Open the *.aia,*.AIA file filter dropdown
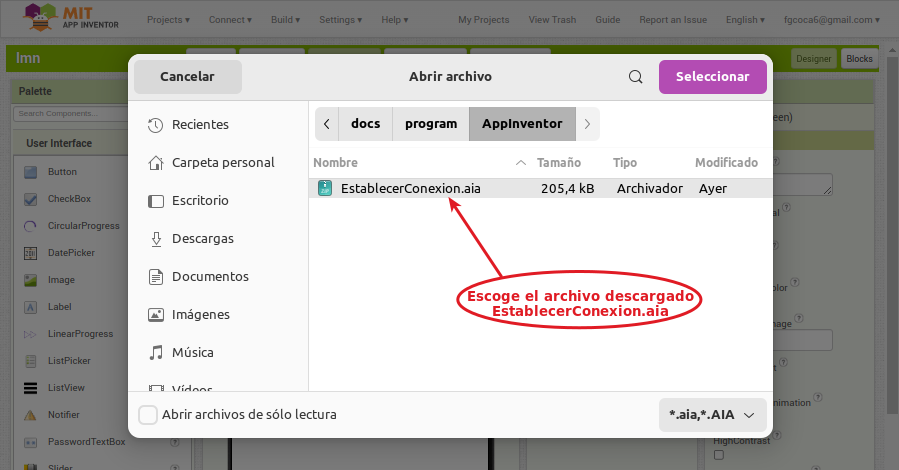899x470 pixels. point(713,415)
